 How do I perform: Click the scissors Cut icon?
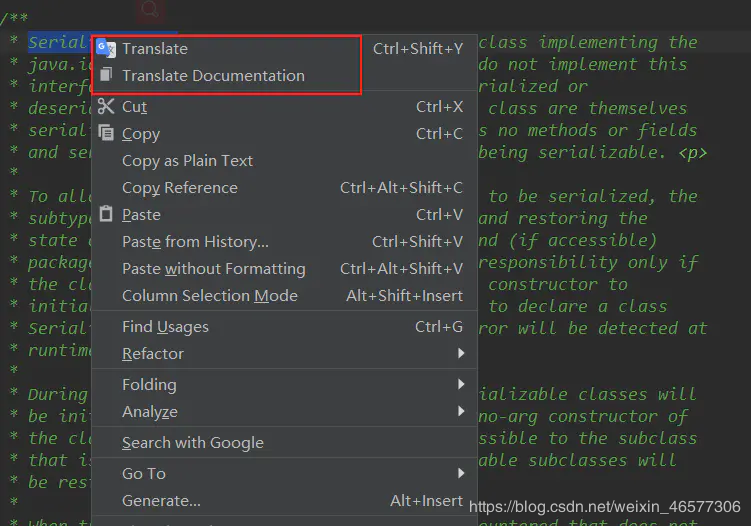point(106,106)
